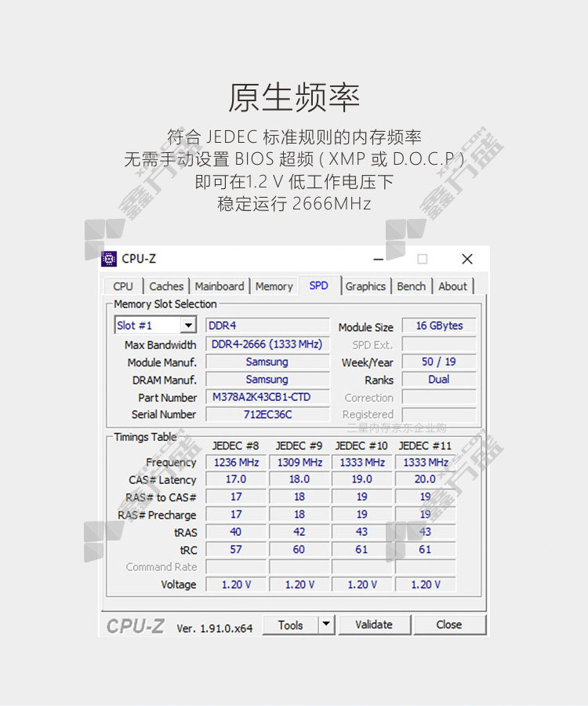Open the Graphics tab
The image size is (588, 706).
pos(365,286)
